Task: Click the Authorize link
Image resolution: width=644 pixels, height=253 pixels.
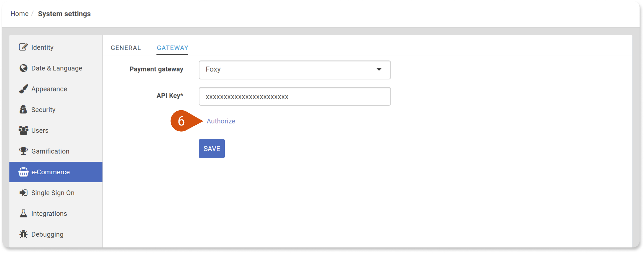Action: click(x=221, y=121)
